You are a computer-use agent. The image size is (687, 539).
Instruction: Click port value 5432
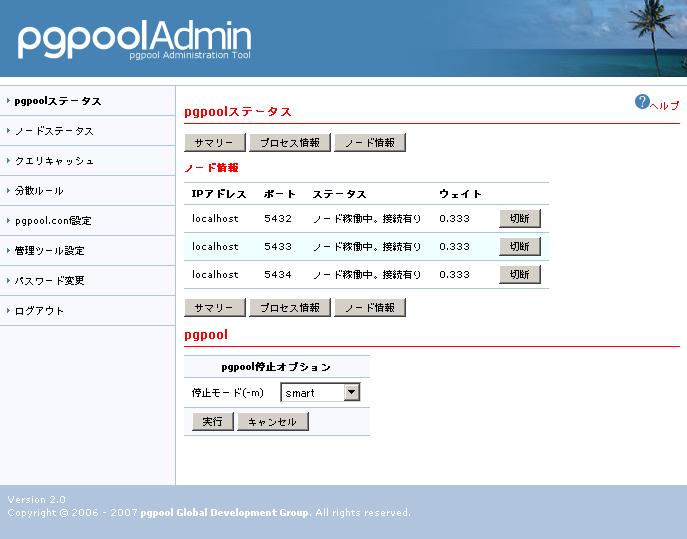278,218
